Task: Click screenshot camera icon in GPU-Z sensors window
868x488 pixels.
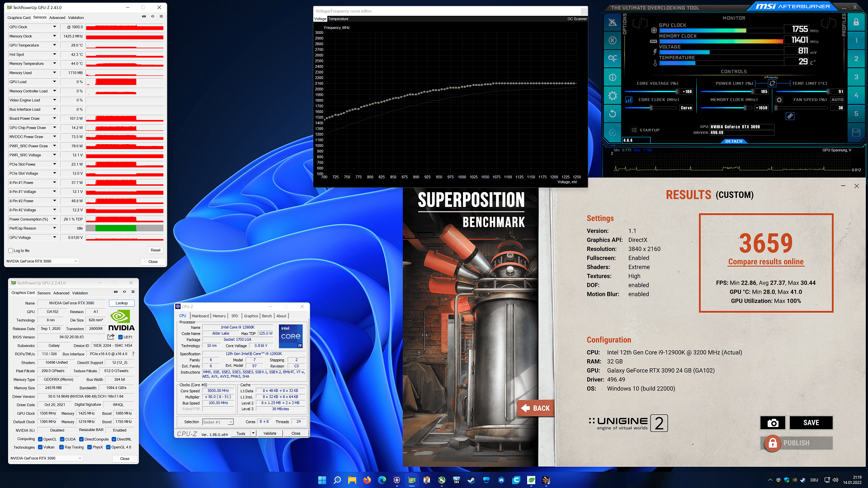Action: point(144,16)
